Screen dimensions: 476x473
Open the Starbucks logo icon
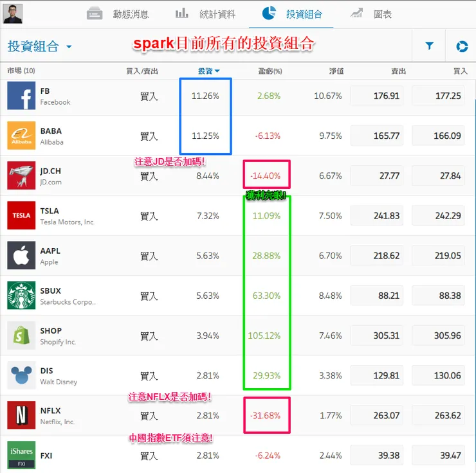tap(21, 296)
